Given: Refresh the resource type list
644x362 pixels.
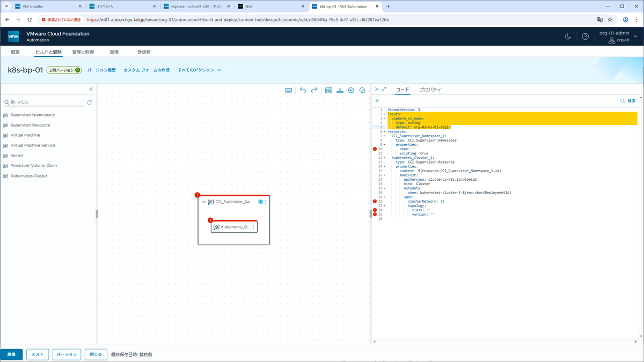Looking at the screenshot, I should 89,102.
